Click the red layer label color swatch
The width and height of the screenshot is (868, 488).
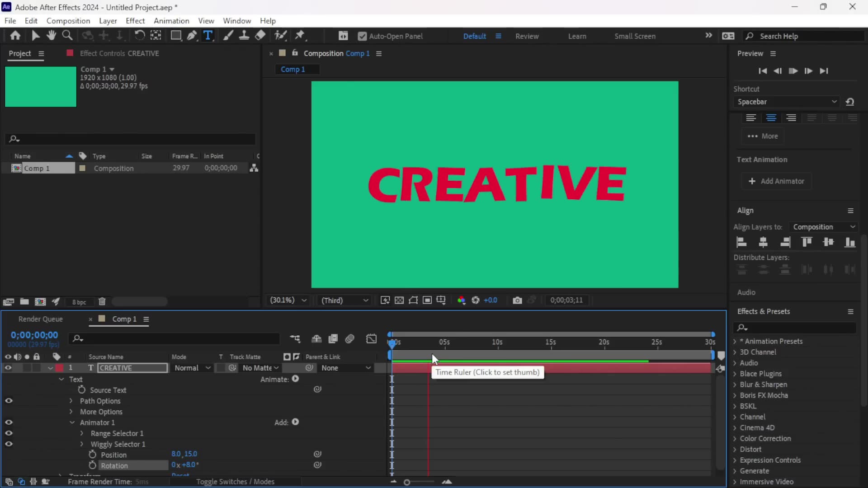[59, 368]
